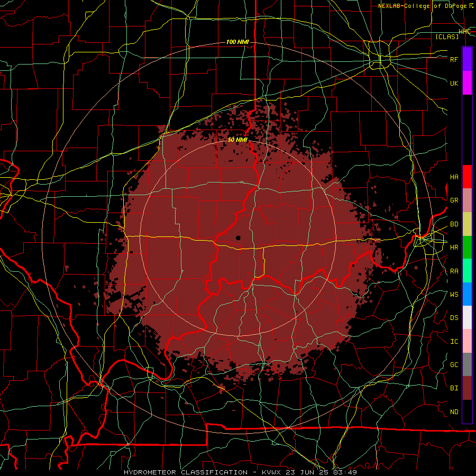Click the 'RF' legend label
The height and width of the screenshot is (476, 476).
click(454, 59)
